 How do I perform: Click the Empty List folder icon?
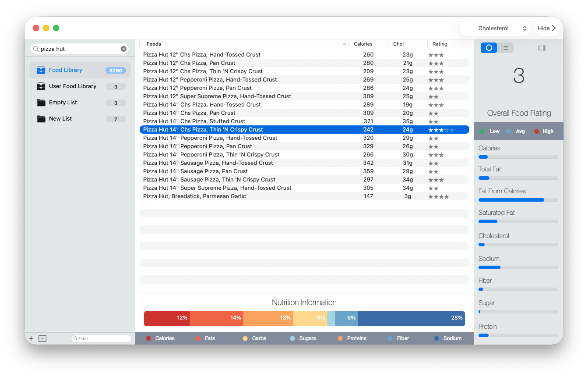click(41, 103)
